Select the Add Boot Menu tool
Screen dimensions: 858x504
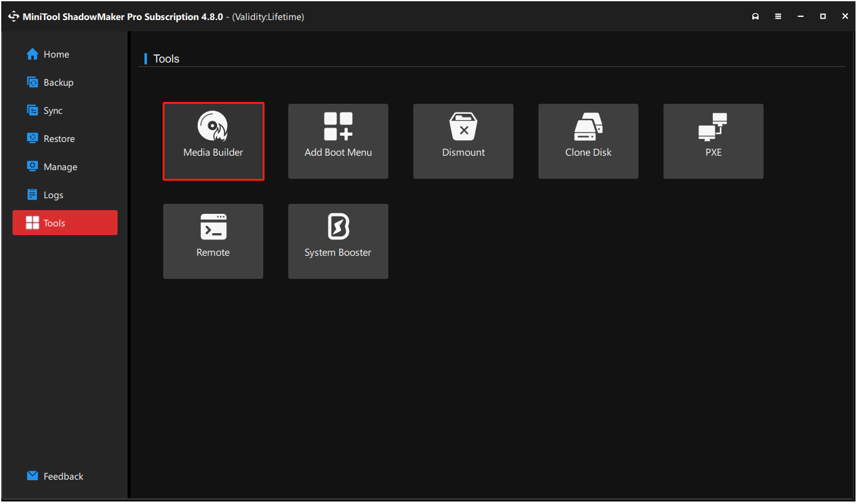(x=338, y=141)
